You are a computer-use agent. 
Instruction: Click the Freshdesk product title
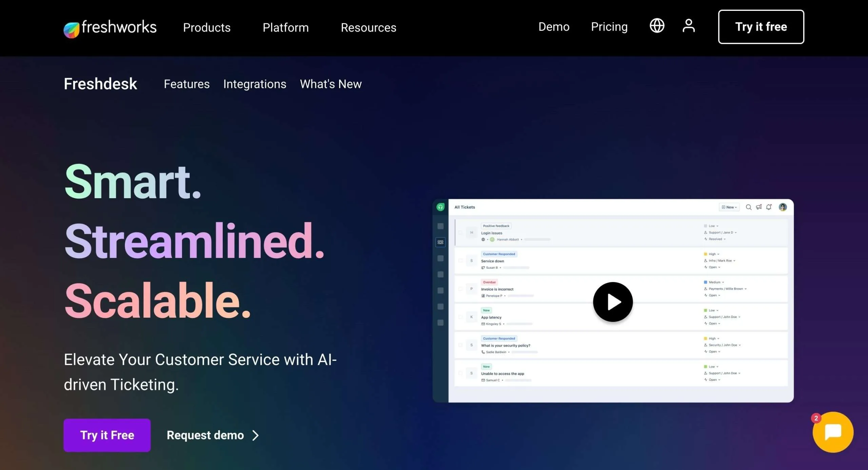100,84
